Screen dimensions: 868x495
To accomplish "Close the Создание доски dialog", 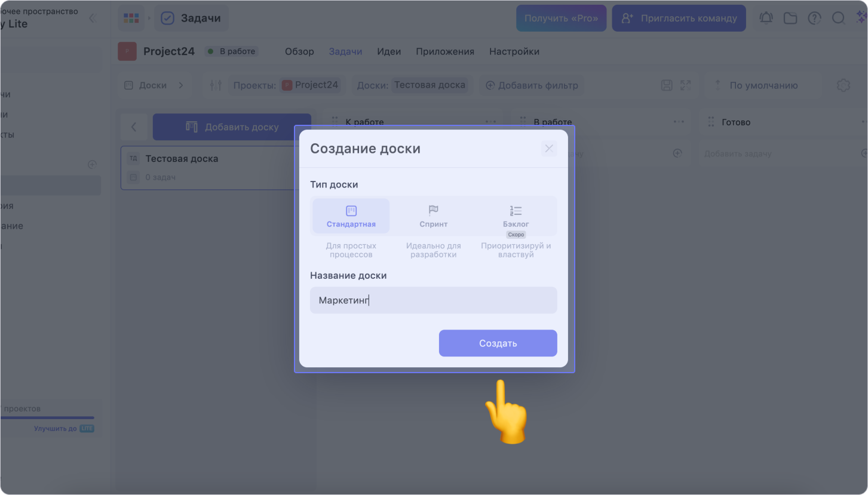I will [x=549, y=149].
